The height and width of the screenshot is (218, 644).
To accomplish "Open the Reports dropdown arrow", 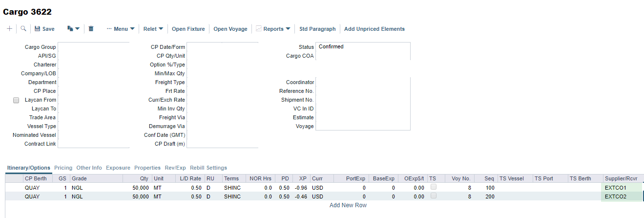I will pos(288,29).
